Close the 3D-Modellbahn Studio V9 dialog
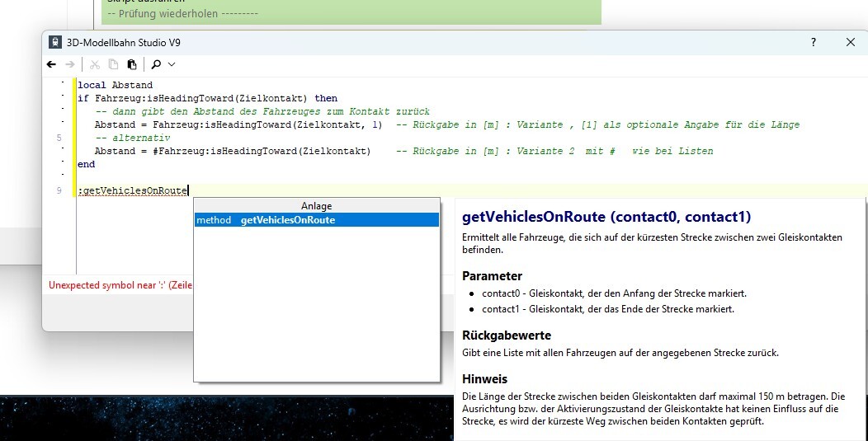 click(x=851, y=42)
